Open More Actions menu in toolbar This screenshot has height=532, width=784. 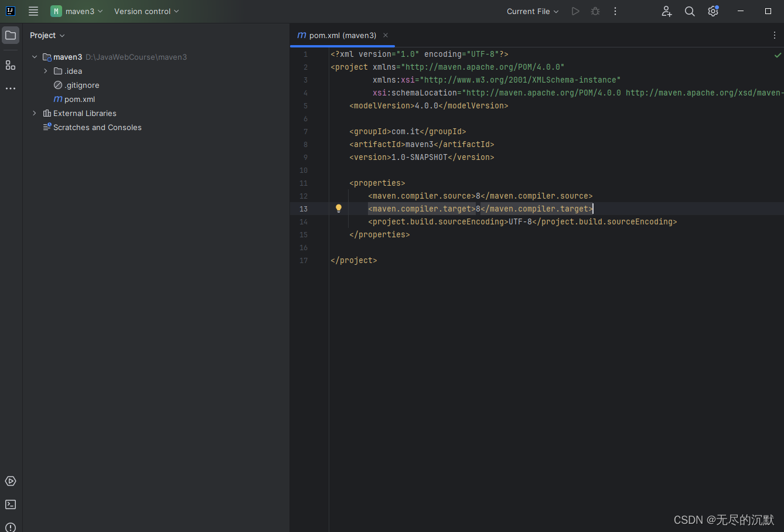(x=615, y=11)
